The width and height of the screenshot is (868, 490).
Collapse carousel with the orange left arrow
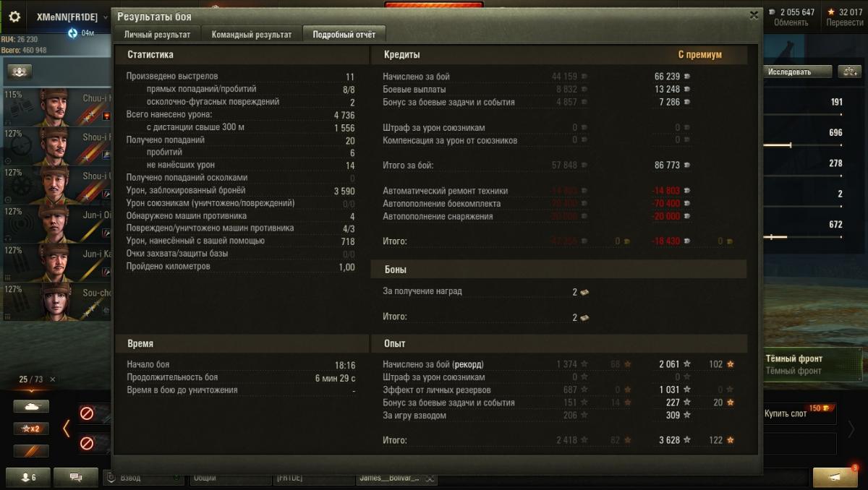66,428
